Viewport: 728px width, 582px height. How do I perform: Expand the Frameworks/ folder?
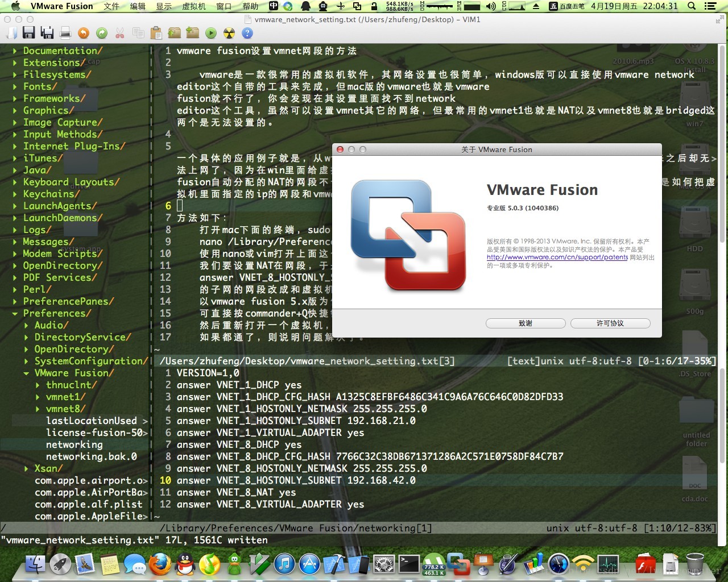pyautogui.click(x=15, y=98)
